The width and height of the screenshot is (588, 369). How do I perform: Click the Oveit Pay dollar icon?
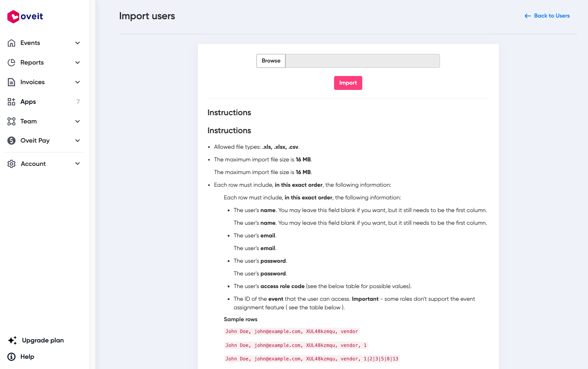tap(11, 141)
